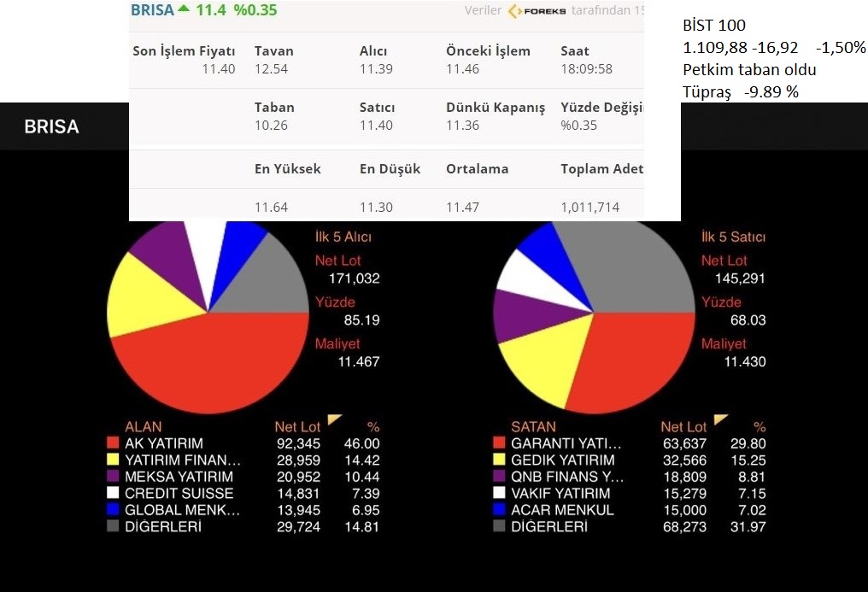The width and height of the screenshot is (868, 592).
Task: Click the buyers Maliyet value 11.467
Action: pos(359,361)
